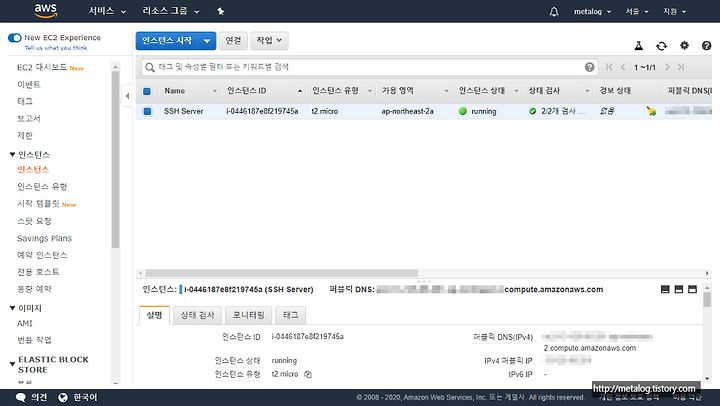The height and width of the screenshot is (406, 720).
Task: Toggle the New EC2 Experience switch
Action: click(15, 38)
